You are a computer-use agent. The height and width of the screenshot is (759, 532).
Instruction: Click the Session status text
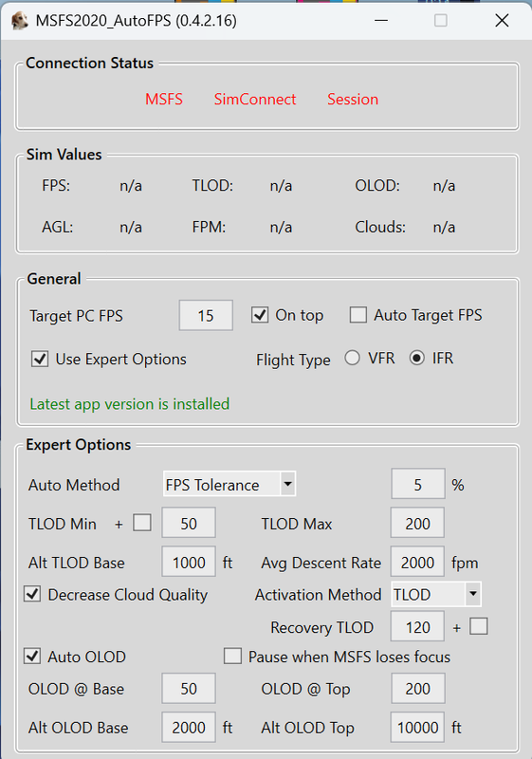[x=353, y=100]
